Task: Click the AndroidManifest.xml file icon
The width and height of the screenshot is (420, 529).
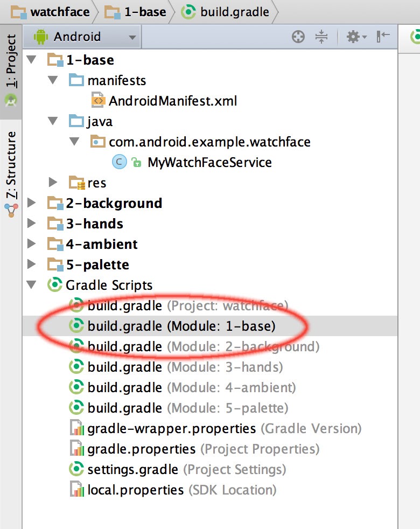Action: tap(98, 101)
